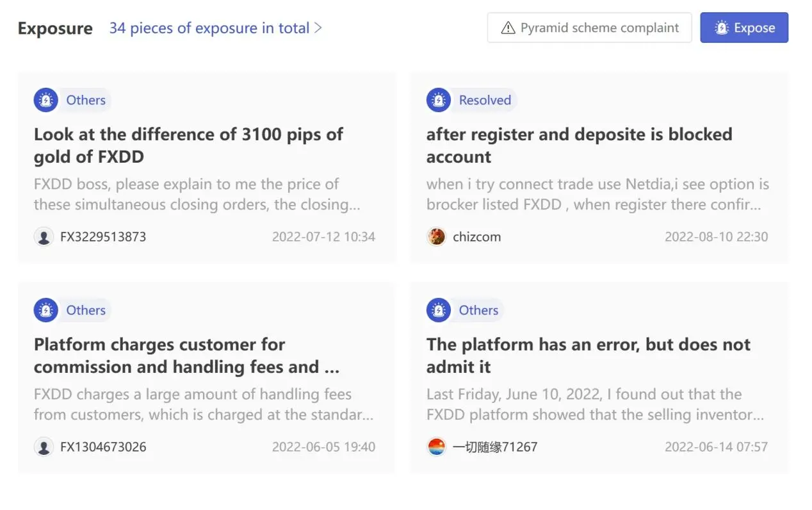Click siren icon on the commission fees card
Viewport: 812px width, 510px height.
coord(45,310)
